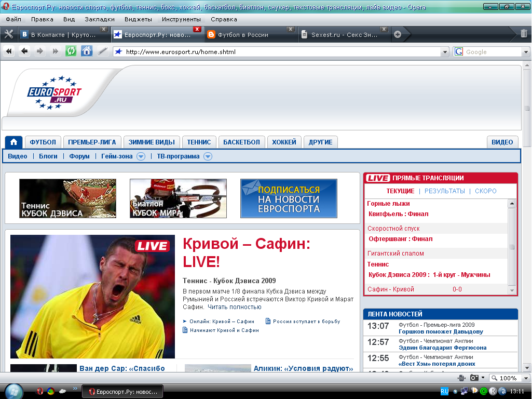
Task: Open the Закладки menu
Action: click(x=99, y=19)
